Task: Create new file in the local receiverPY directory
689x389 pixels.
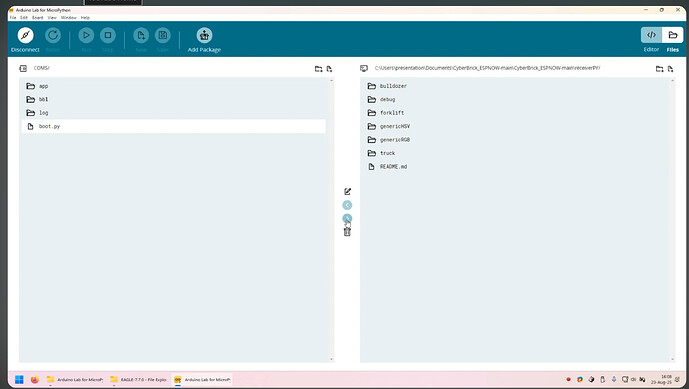Action: click(671, 69)
